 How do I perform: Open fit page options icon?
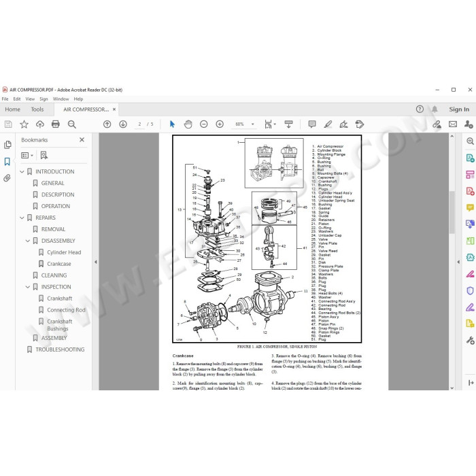[x=270, y=124]
